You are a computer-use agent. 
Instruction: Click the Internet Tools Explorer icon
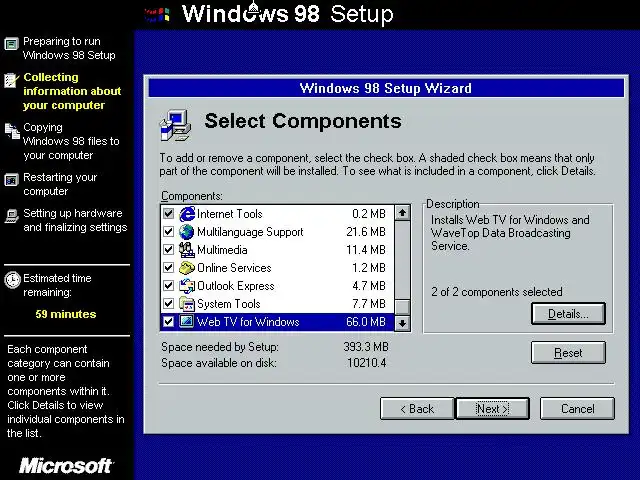187,214
